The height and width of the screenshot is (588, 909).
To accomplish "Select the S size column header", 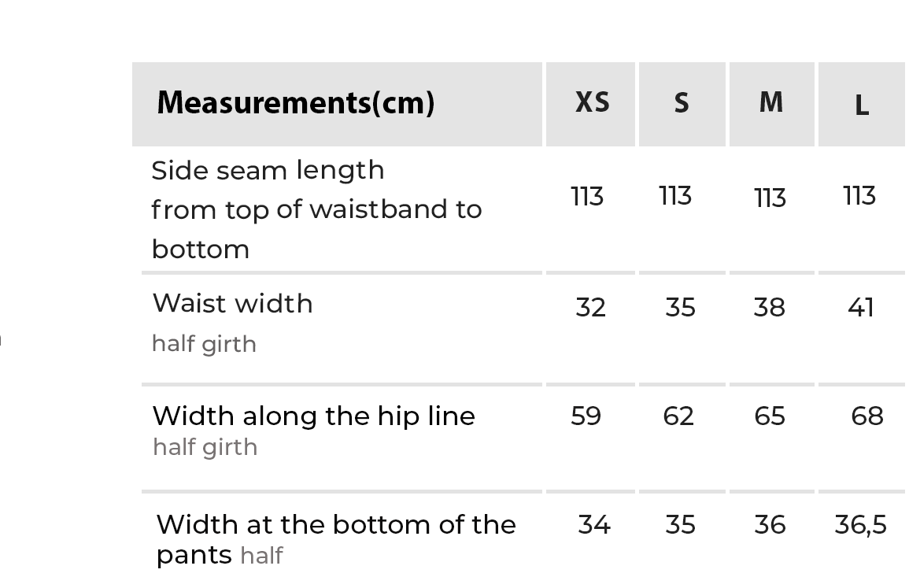I will 682,103.
